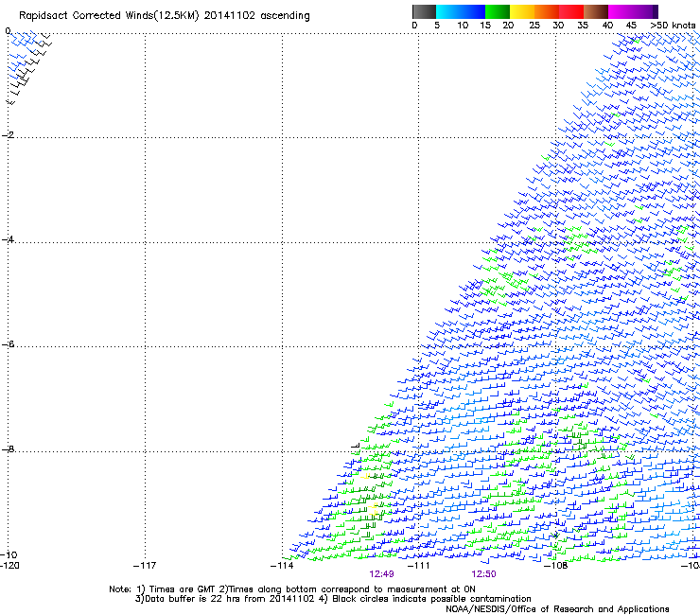Click the legend tick label 40
Screen dimensions: 700x615
[607, 26]
